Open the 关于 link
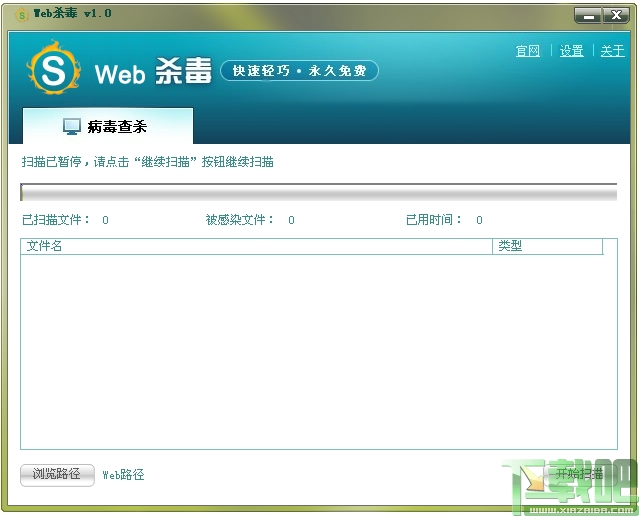Screen dimensions: 639x516 tap(612, 51)
